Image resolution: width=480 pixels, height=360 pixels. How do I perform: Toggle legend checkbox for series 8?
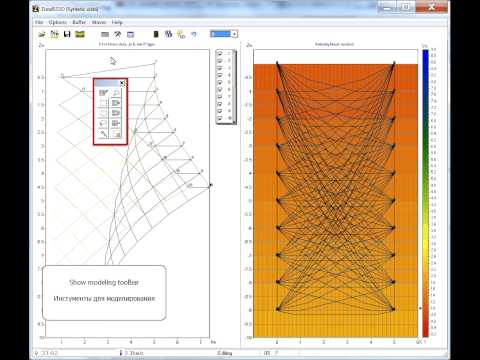[x=220, y=104]
